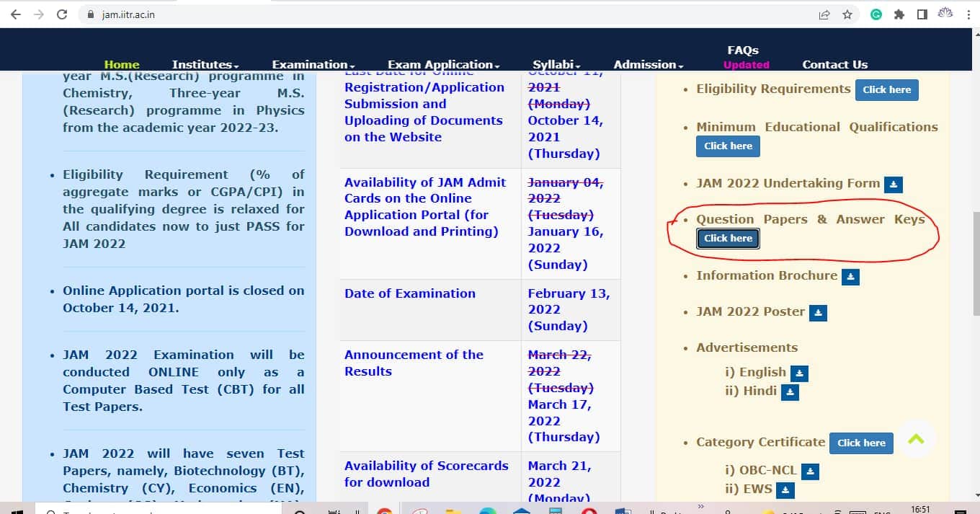This screenshot has width=980, height=514.
Task: Go back using the browser back arrow
Action: [16, 14]
